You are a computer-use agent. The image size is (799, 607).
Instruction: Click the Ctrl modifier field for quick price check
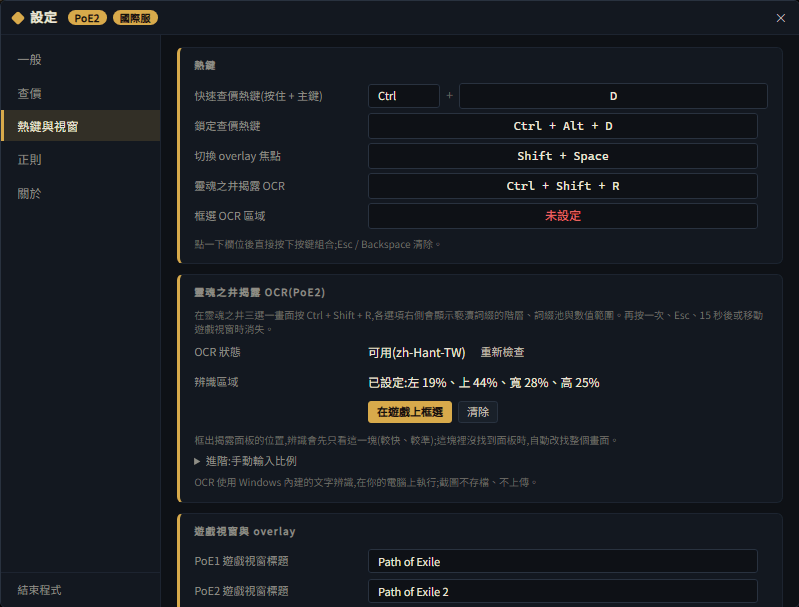pos(404,96)
